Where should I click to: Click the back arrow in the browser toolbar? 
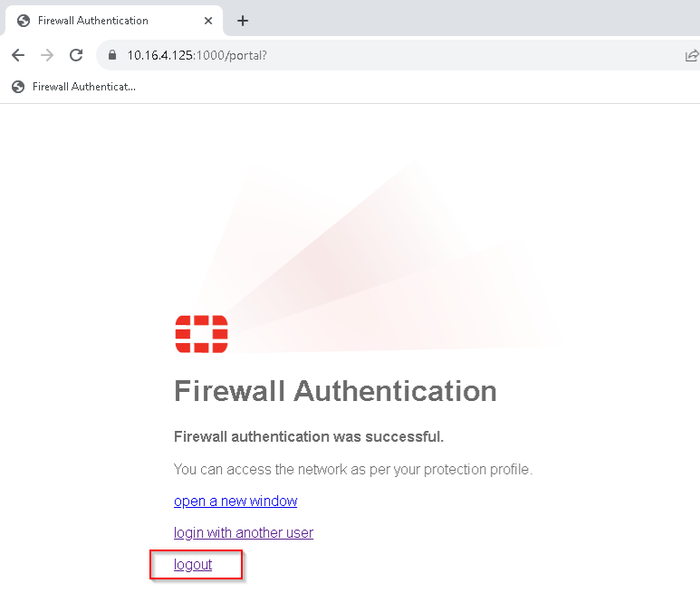18,55
